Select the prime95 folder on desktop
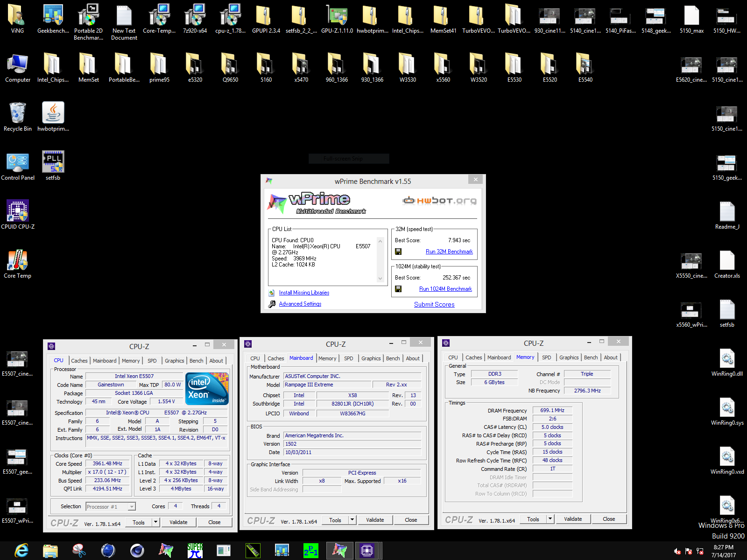The height and width of the screenshot is (560, 747). click(159, 68)
